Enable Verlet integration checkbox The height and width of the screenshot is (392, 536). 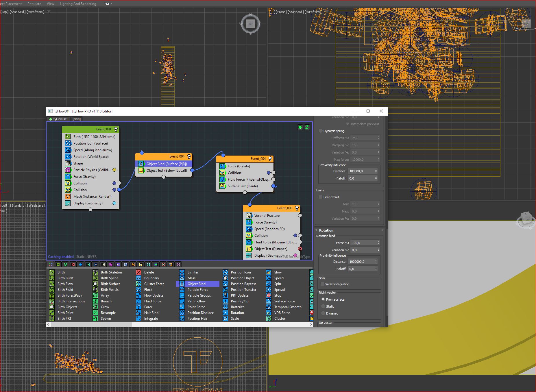click(x=322, y=284)
